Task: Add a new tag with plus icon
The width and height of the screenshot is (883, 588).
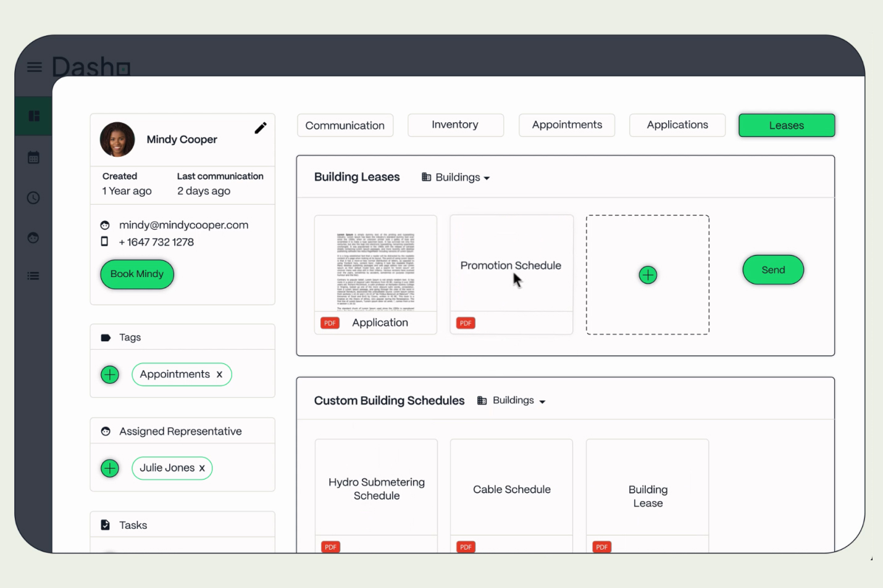Action: [110, 375]
